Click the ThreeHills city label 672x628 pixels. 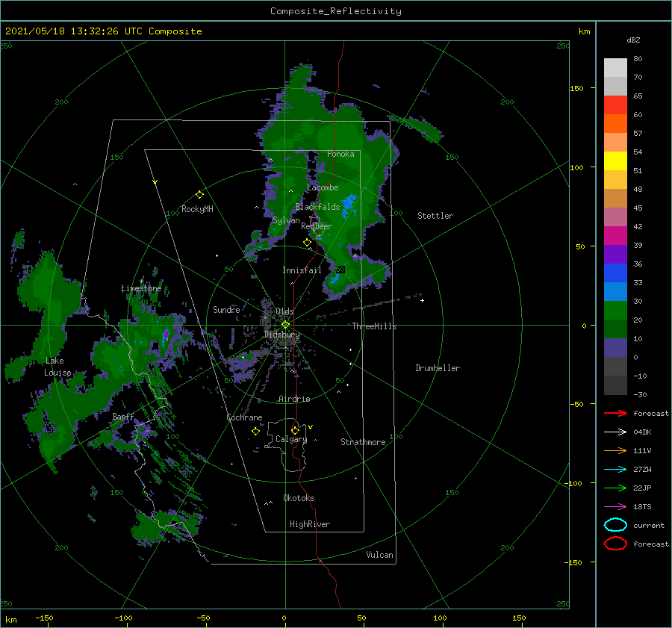tap(374, 326)
